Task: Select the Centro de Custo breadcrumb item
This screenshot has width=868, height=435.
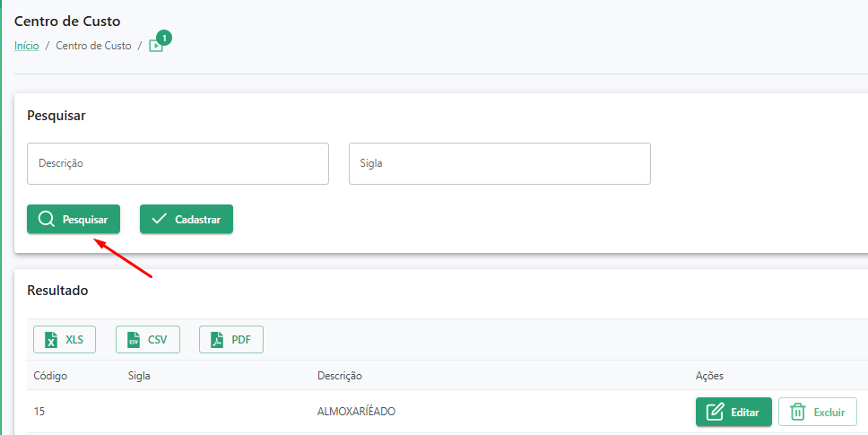Action: coord(93,46)
